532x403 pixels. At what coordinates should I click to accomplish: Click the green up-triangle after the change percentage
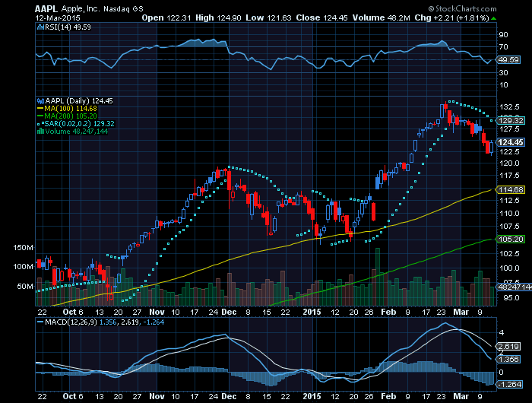tap(494, 18)
